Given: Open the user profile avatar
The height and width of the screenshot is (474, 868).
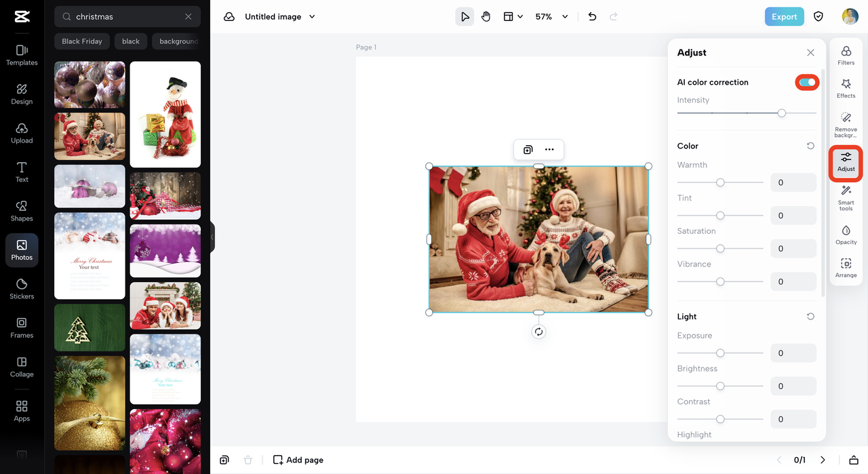Looking at the screenshot, I should click(850, 17).
